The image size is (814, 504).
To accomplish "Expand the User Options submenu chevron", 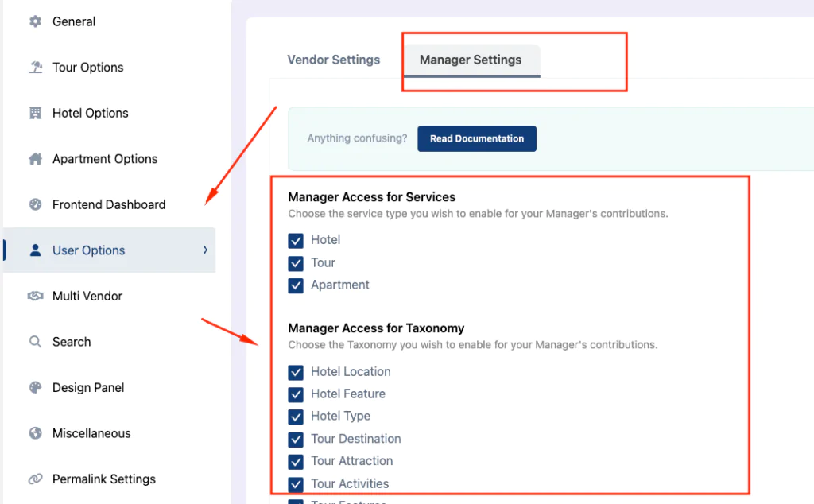I will 205,250.
